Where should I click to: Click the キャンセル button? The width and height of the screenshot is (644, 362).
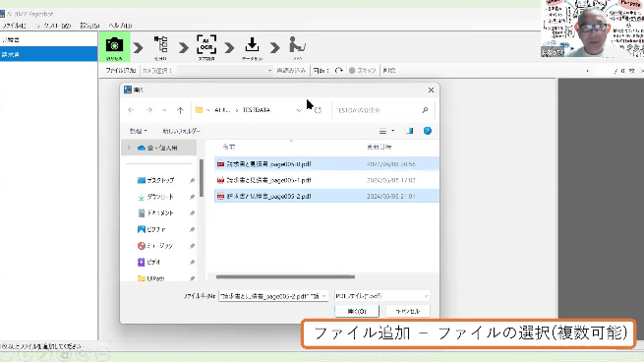point(408,312)
